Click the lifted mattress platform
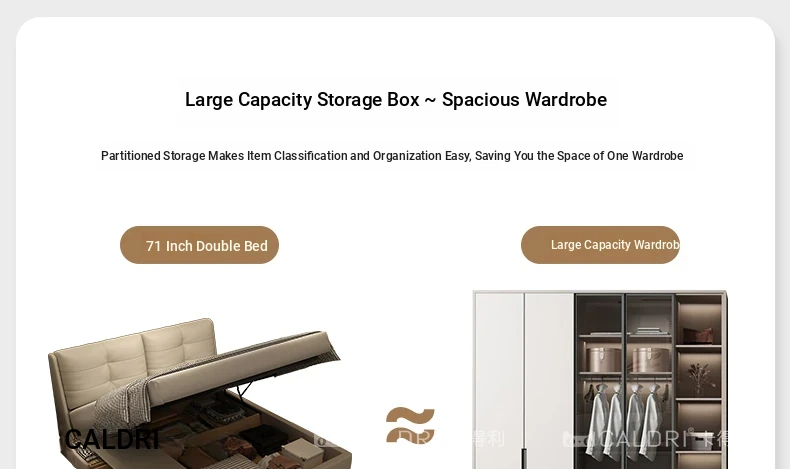Viewport: 790px width, 469px height. tap(242, 368)
